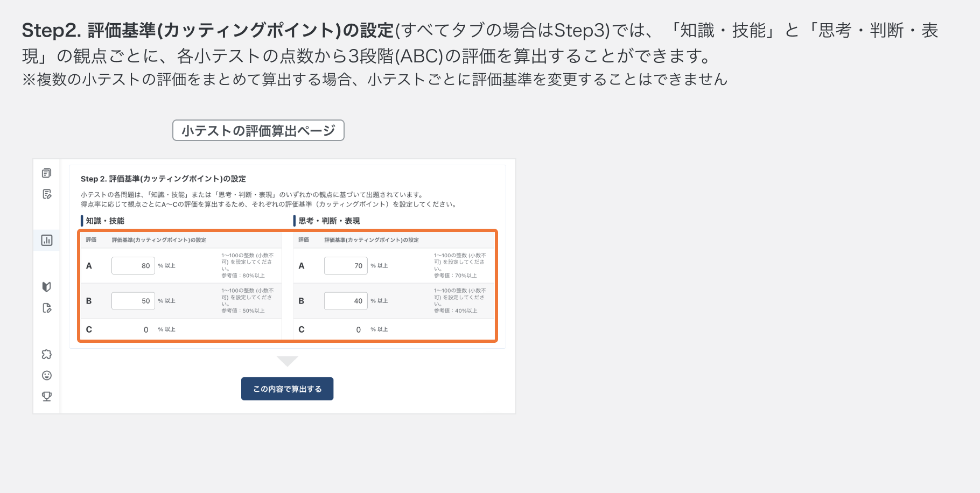The height and width of the screenshot is (493, 980).
Task: Click the 参考値：50%以上 hint text
Action: (x=243, y=311)
